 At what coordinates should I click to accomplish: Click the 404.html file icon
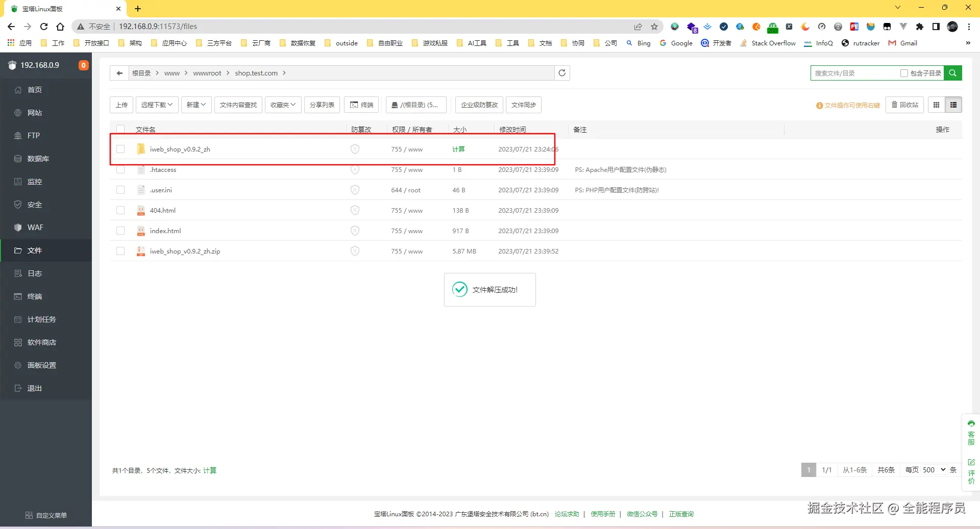[x=141, y=210]
